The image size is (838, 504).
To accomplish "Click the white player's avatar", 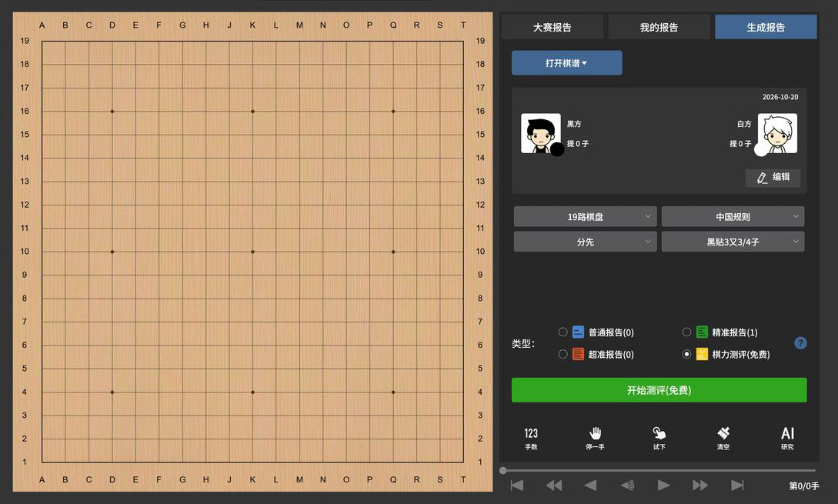I will point(778,133).
